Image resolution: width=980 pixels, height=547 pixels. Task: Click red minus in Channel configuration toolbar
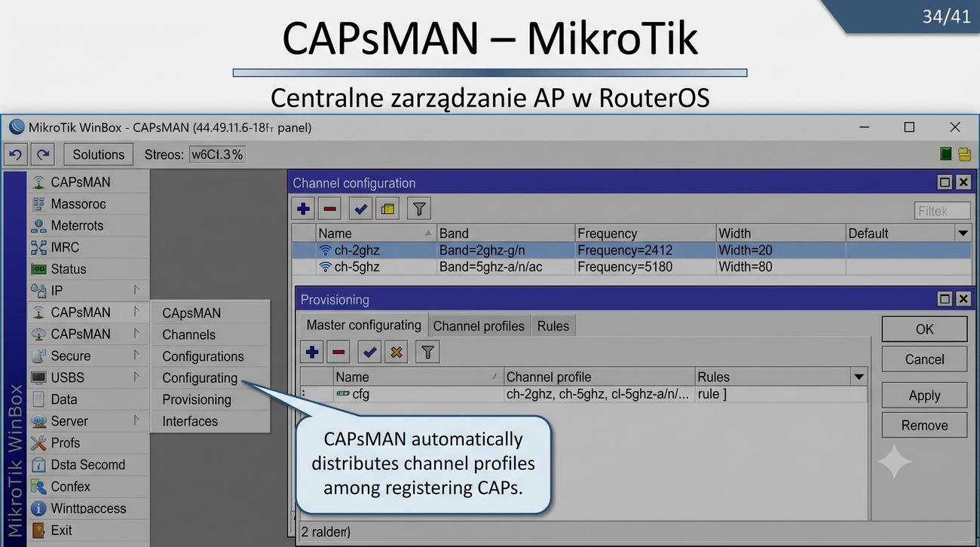[x=329, y=209]
